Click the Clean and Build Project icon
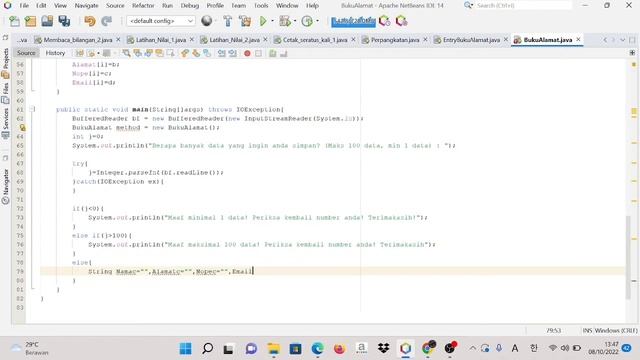The width and height of the screenshot is (640, 360). click(245, 21)
